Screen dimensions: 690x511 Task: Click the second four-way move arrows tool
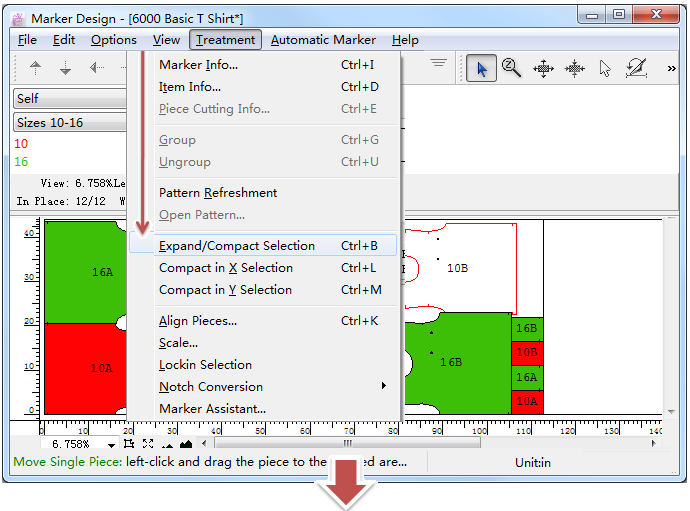(575, 68)
